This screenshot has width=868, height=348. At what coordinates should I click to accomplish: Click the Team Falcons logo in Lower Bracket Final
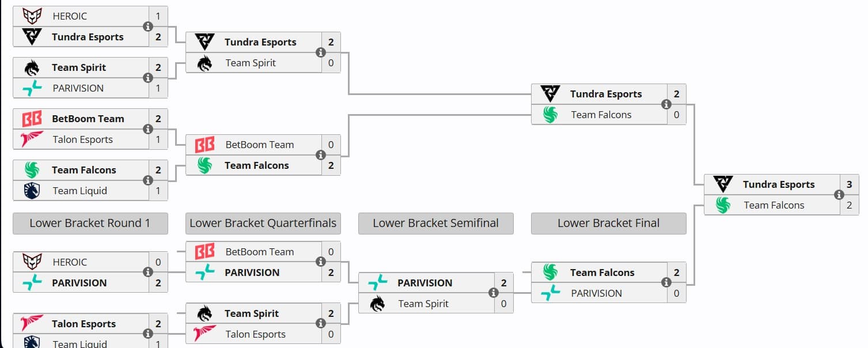coord(549,272)
